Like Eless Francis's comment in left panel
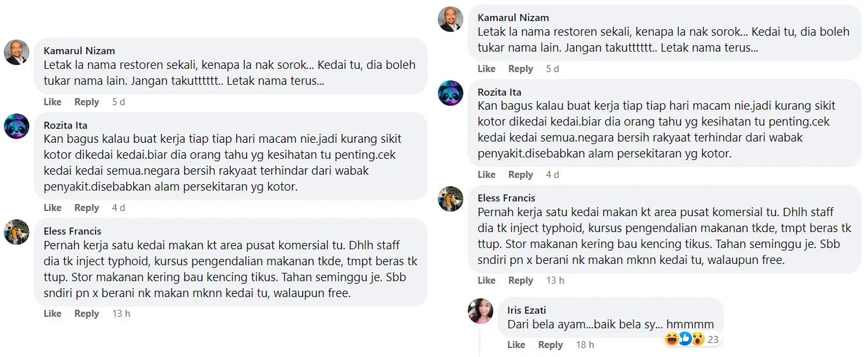868x357 pixels. (x=52, y=314)
